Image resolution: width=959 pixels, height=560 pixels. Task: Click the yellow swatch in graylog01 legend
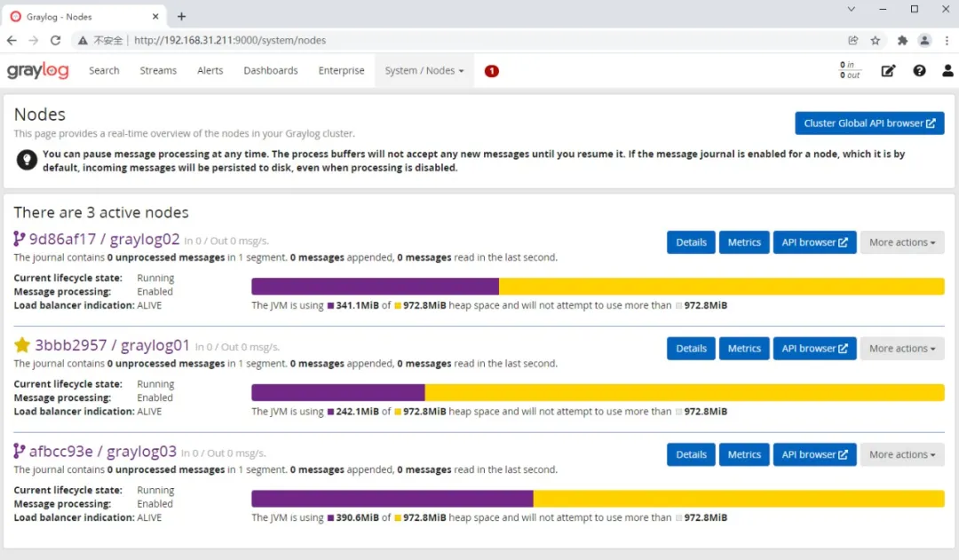398,412
